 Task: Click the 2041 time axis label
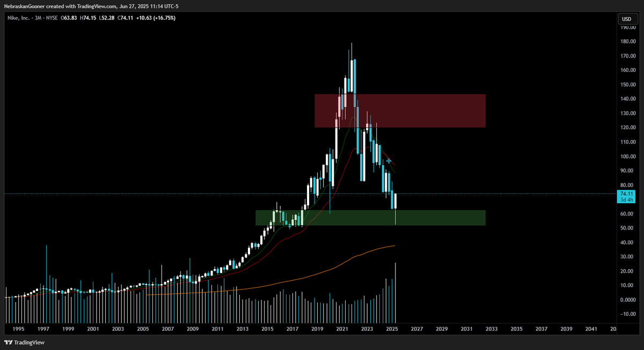[x=591, y=329]
